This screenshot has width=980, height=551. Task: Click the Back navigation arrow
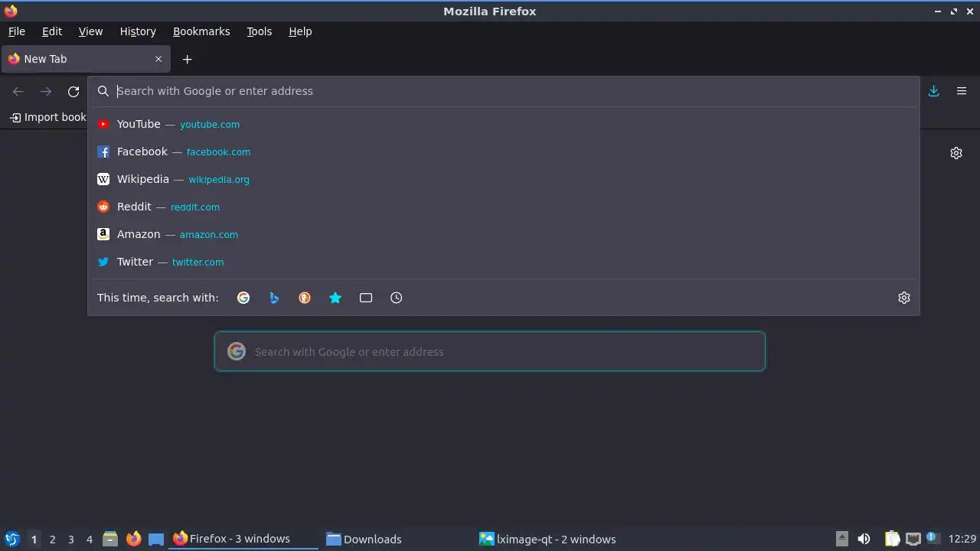18,91
